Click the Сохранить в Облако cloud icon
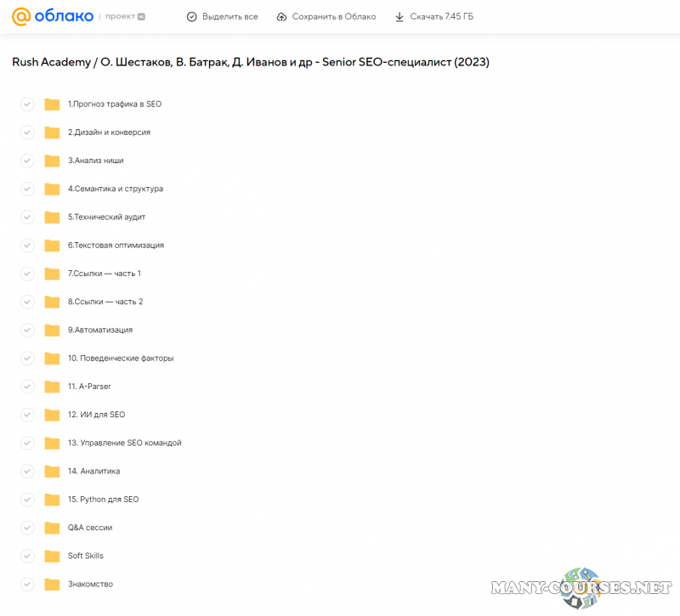The height and width of the screenshot is (616, 680). click(x=281, y=17)
